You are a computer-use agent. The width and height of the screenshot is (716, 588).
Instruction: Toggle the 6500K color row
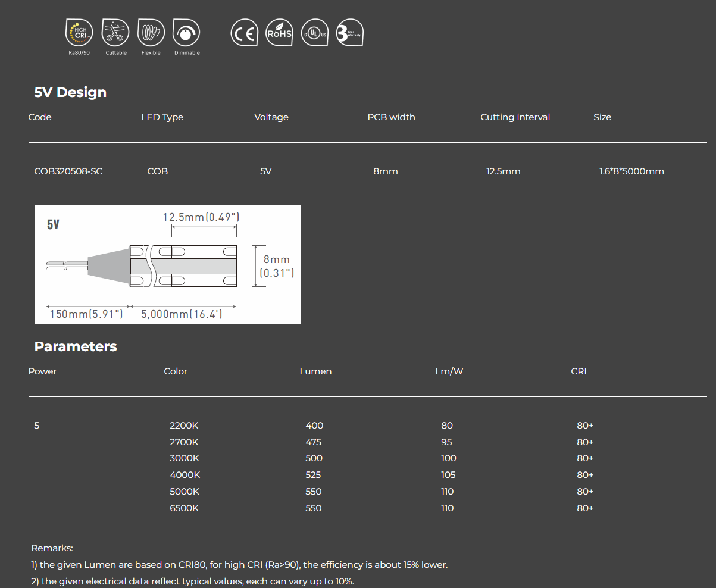(185, 508)
